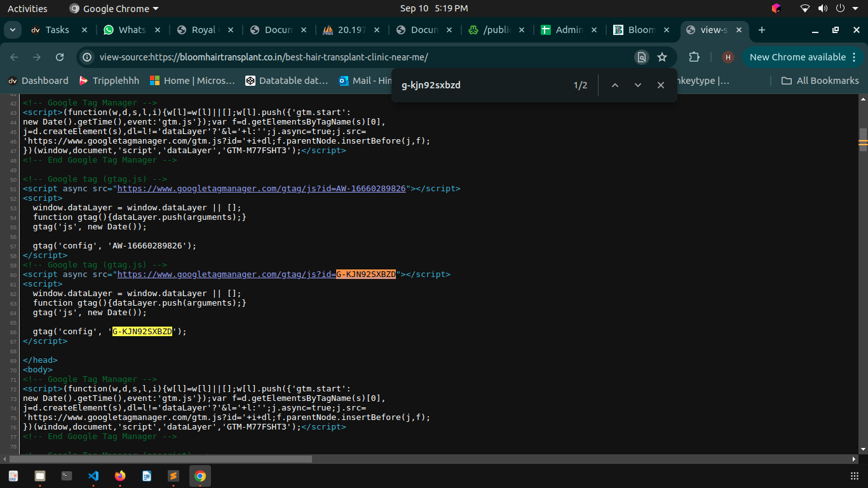
Task: Open Firefox from dock
Action: [120, 475]
